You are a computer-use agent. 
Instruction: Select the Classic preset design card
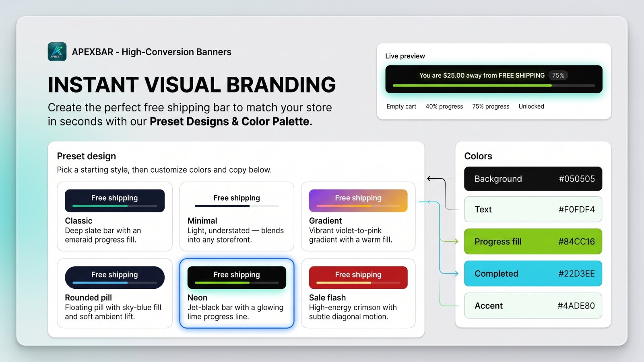(115, 216)
